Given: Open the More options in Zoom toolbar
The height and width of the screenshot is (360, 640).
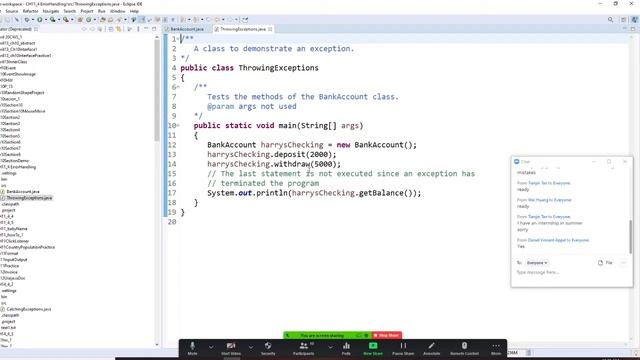Looking at the screenshot, I should pos(496,348).
